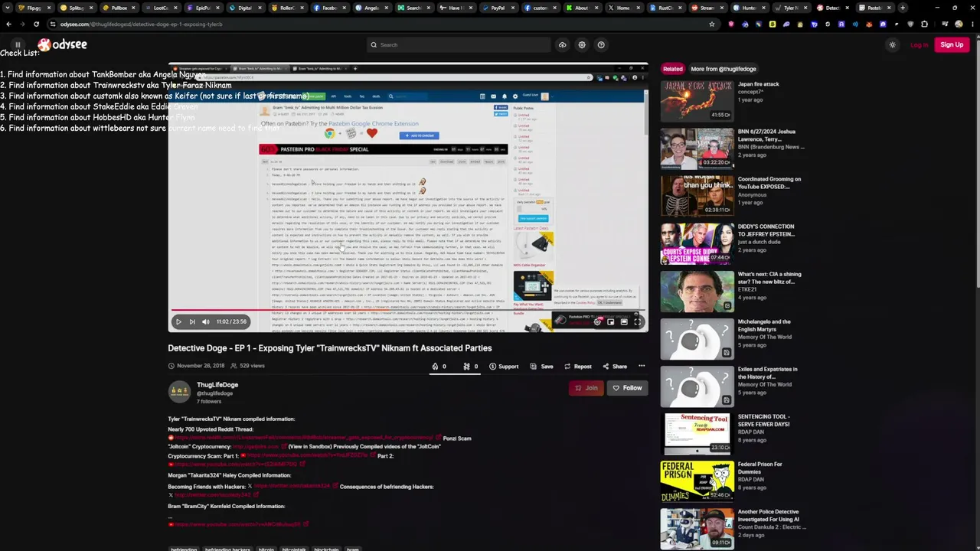Toggle the light/dark theme sun icon

[x=892, y=45]
